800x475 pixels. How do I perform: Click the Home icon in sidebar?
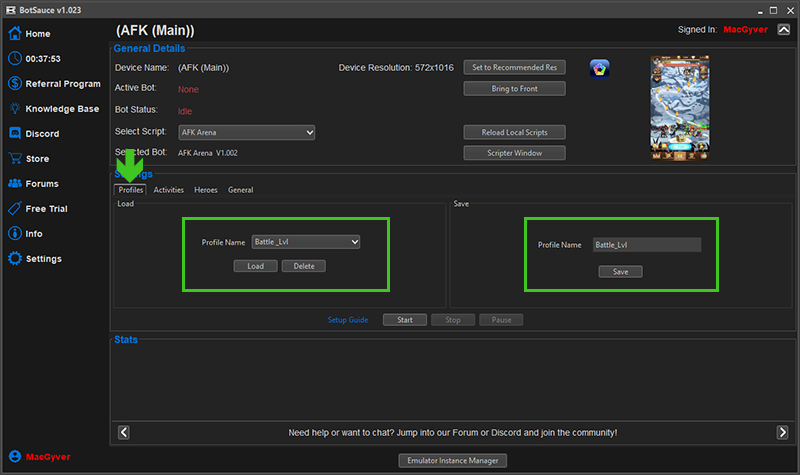15,34
